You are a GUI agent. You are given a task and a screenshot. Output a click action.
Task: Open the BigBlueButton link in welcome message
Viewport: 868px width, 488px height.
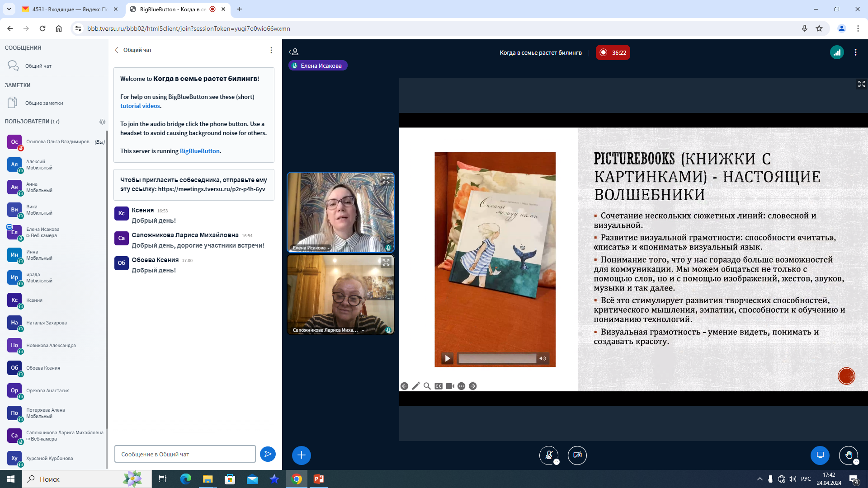click(199, 151)
